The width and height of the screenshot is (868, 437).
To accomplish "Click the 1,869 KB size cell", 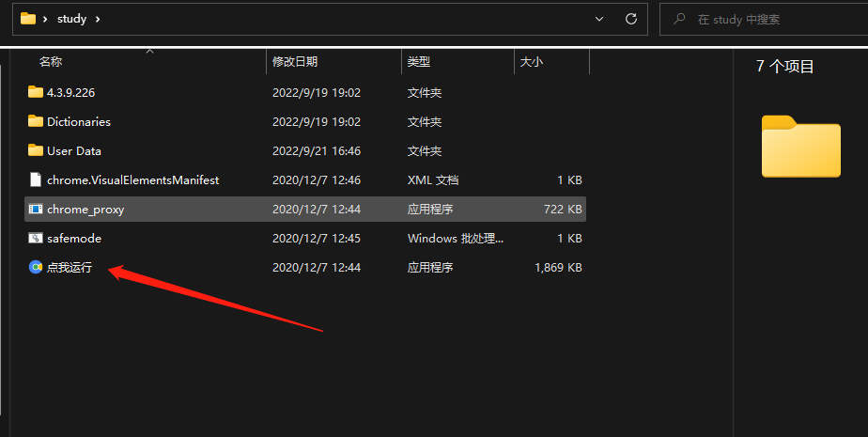I will (558, 268).
